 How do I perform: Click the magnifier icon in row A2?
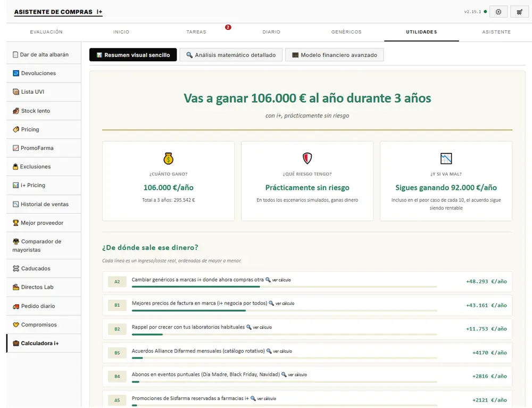coord(268,280)
